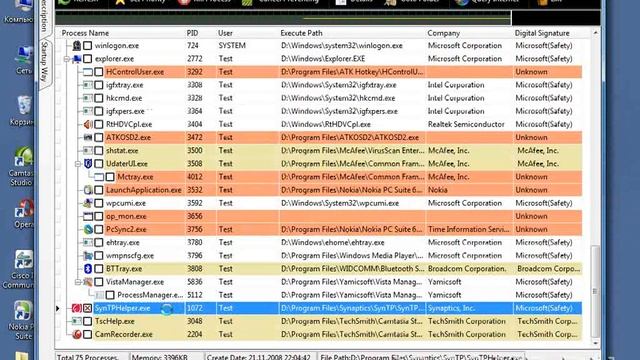Click the LaunchApplication.exe row icon
Viewport: 640px width, 360px height.
tap(88, 190)
